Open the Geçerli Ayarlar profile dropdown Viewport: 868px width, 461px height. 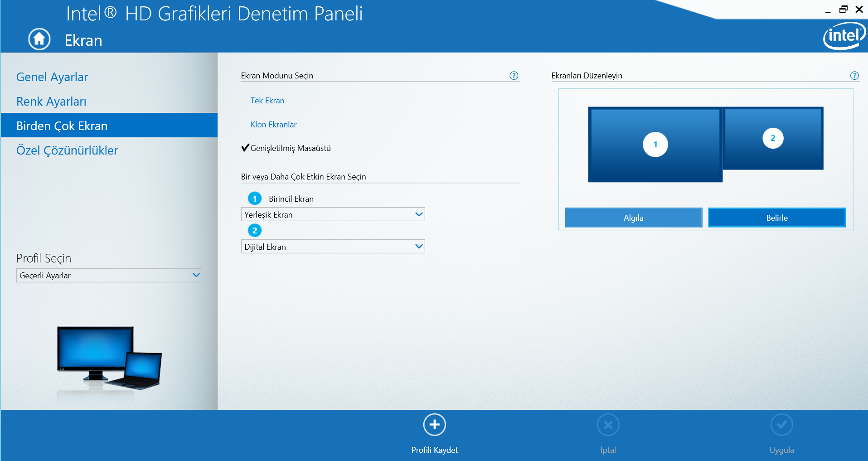pyautogui.click(x=109, y=276)
